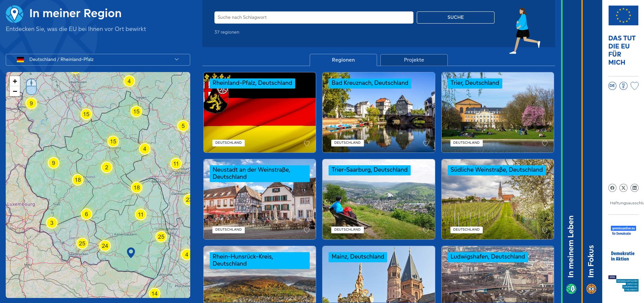Favorite the Bad Kreuznach card
Image resolution: width=644 pixels, height=303 pixels.
coord(426,143)
